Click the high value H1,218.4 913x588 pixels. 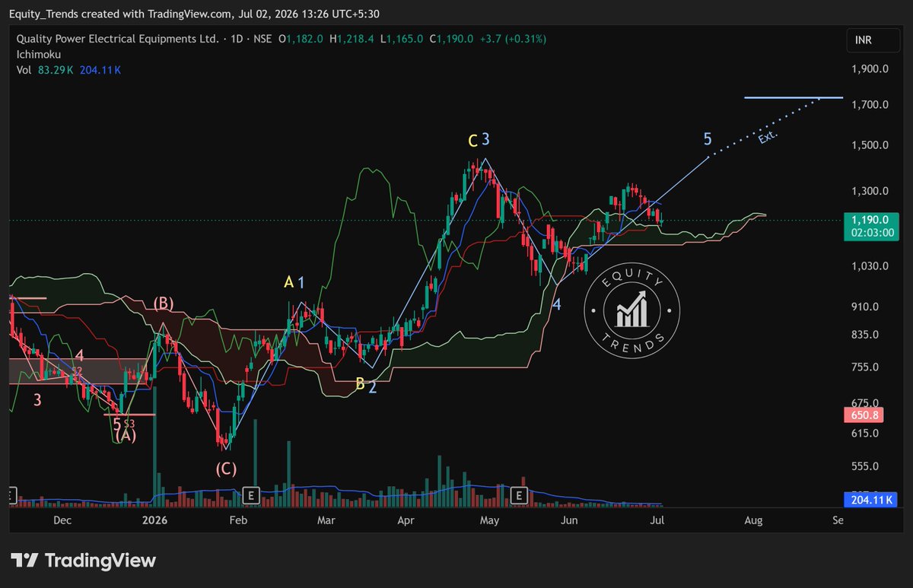352,39
